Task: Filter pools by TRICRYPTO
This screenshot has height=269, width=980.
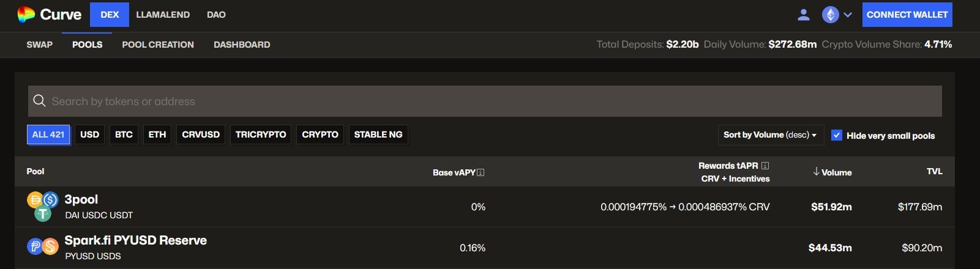Action: (x=261, y=134)
